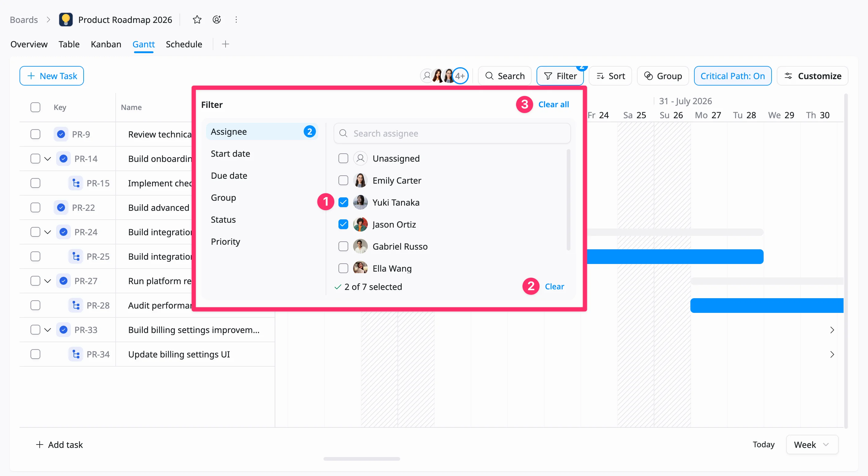Click PR-34 subtask icon

pos(76,354)
